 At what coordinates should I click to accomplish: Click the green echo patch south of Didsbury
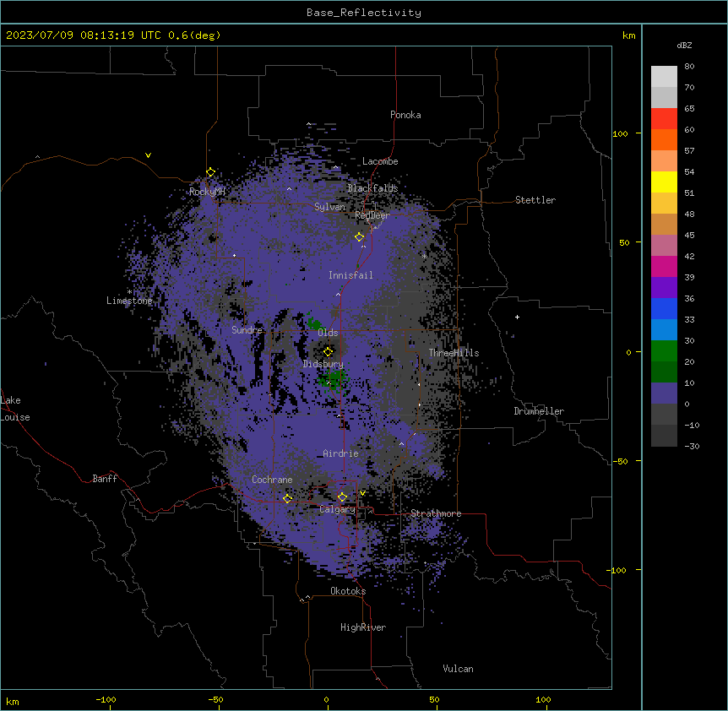(334, 380)
